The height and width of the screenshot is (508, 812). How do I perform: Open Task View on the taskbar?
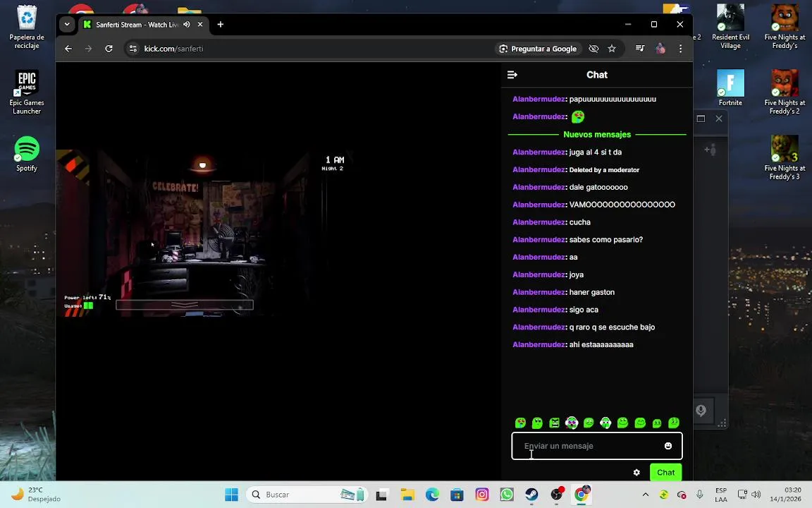(x=381, y=495)
